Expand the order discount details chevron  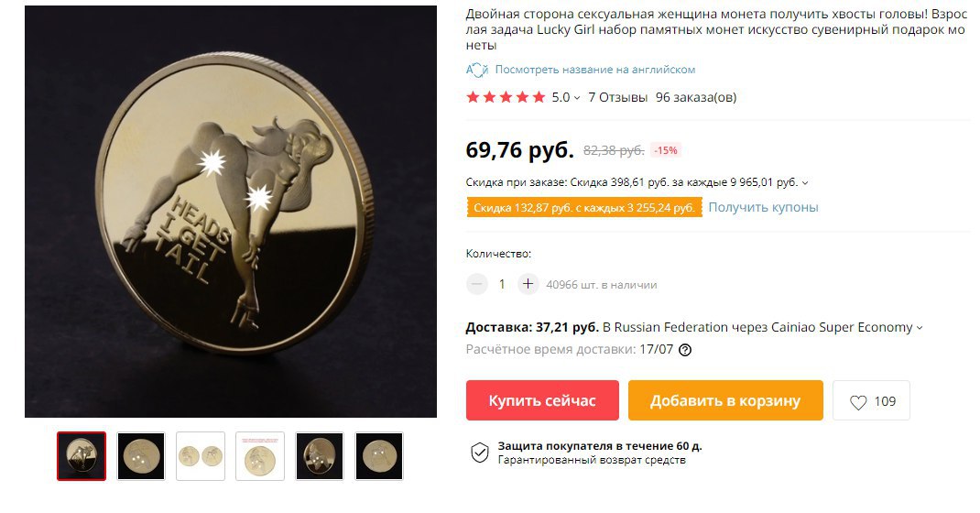tap(805, 183)
